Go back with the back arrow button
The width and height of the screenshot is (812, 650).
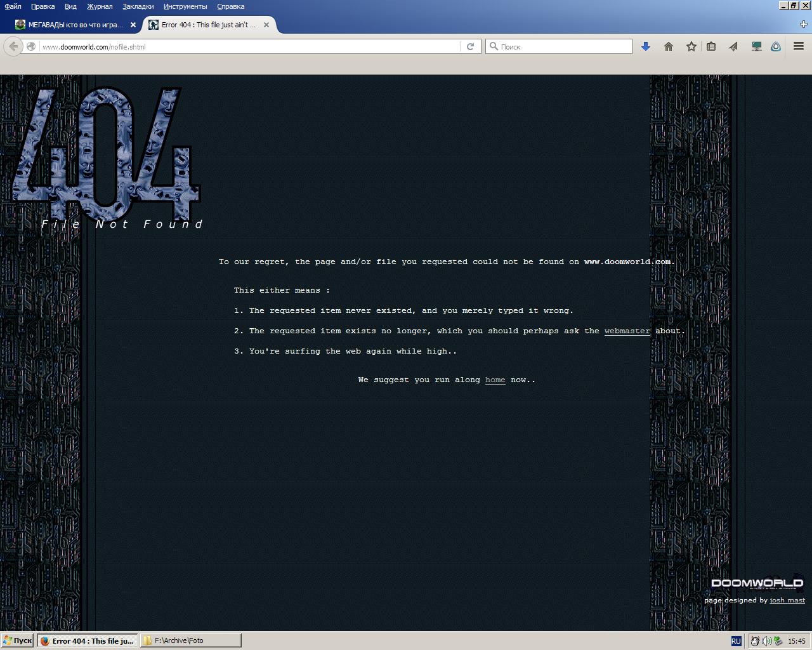pyautogui.click(x=13, y=46)
